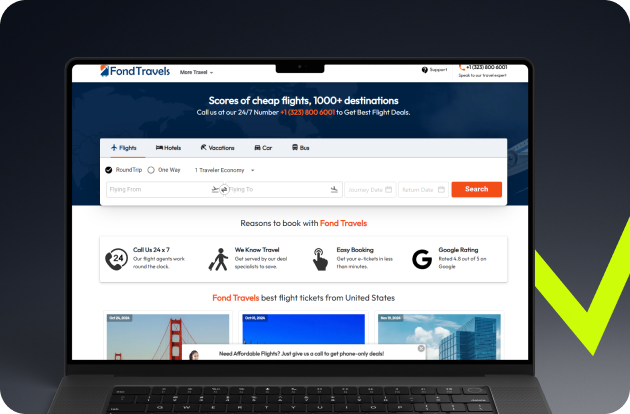Click the Easy Booking tap icon
Viewport: 630px width, 414px height.
(319, 260)
